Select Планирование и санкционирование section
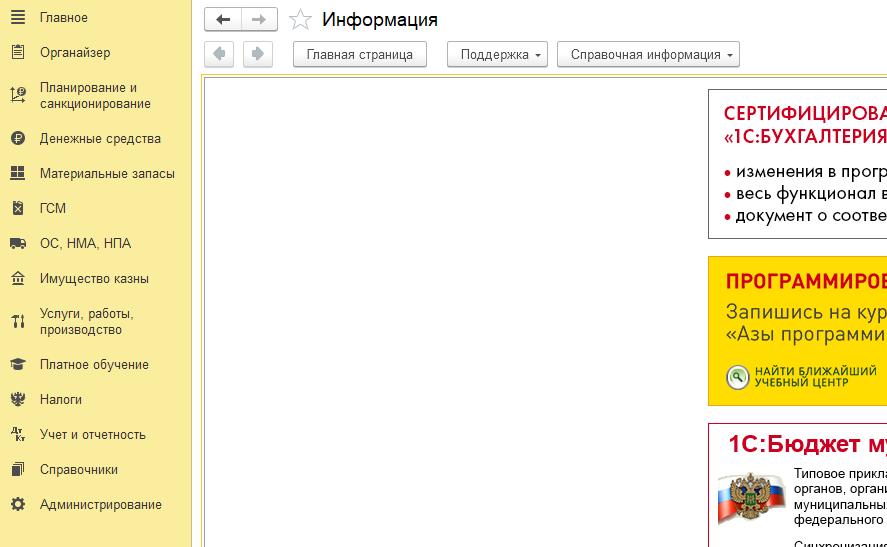The height and width of the screenshot is (547, 887). tap(95, 96)
